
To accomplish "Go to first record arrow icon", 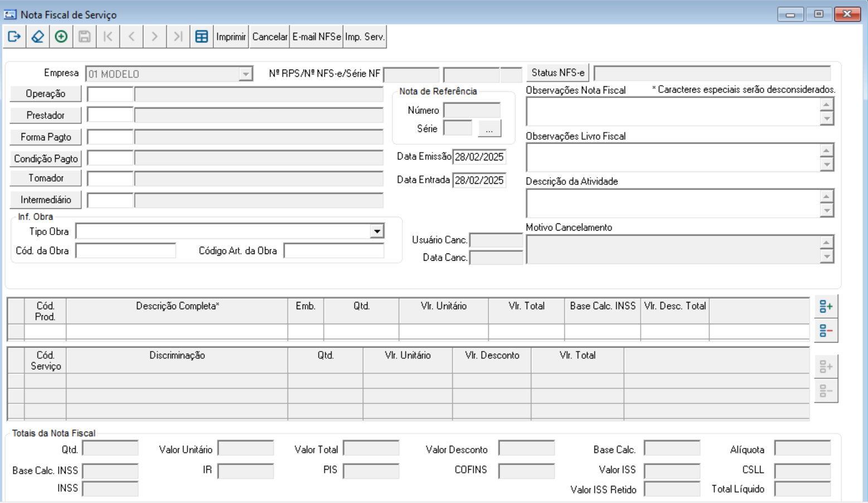I will [x=108, y=37].
